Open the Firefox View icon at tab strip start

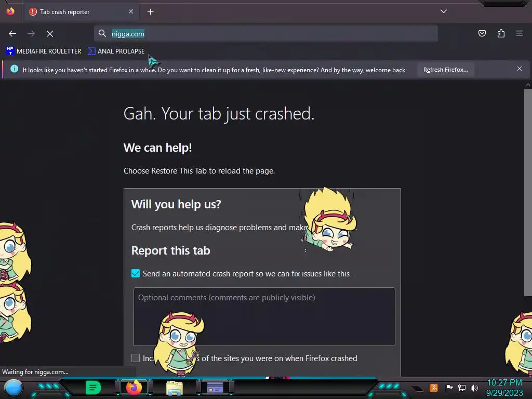point(10,11)
